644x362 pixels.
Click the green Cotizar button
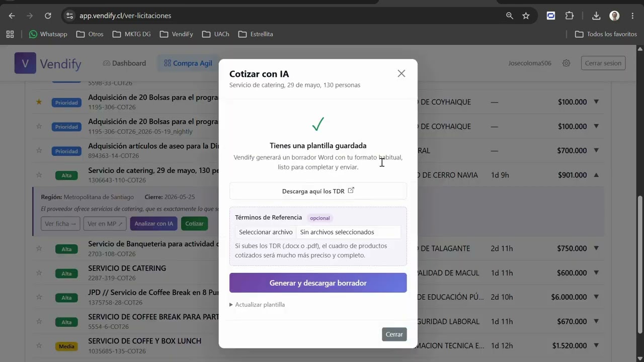tap(194, 224)
